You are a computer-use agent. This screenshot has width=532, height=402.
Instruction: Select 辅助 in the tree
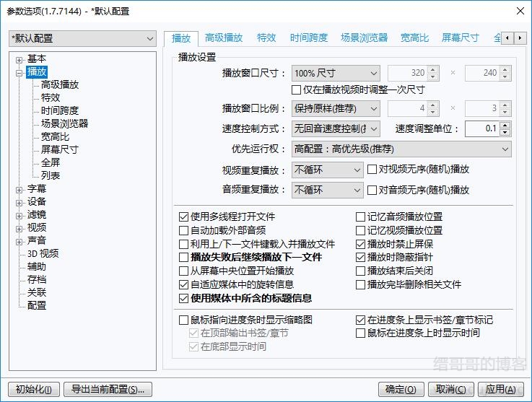(x=37, y=266)
